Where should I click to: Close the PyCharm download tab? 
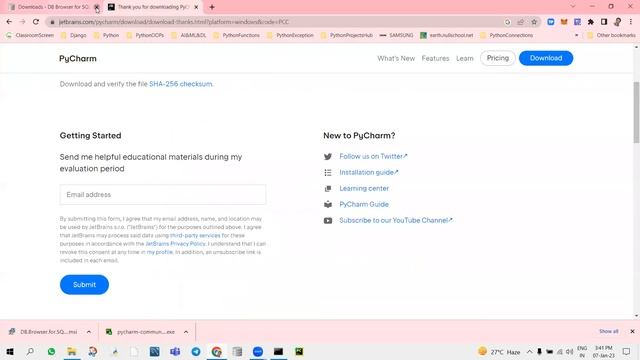(x=196, y=7)
